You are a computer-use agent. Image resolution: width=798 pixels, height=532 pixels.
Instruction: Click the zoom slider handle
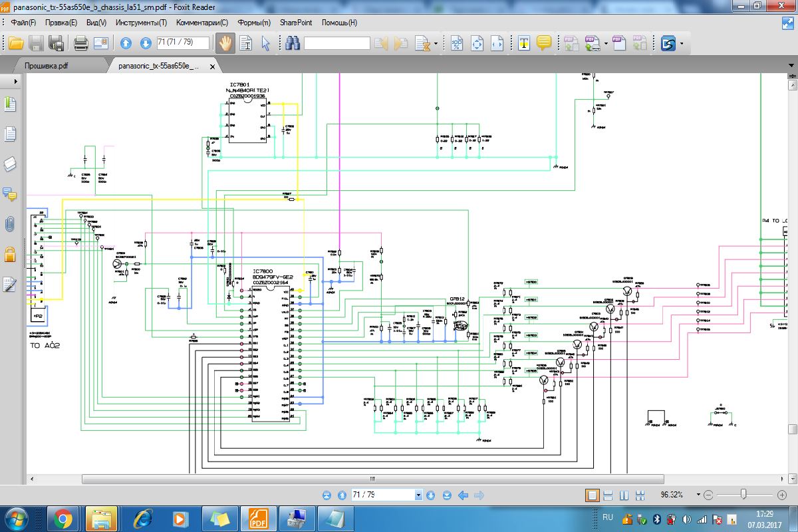[743, 495]
